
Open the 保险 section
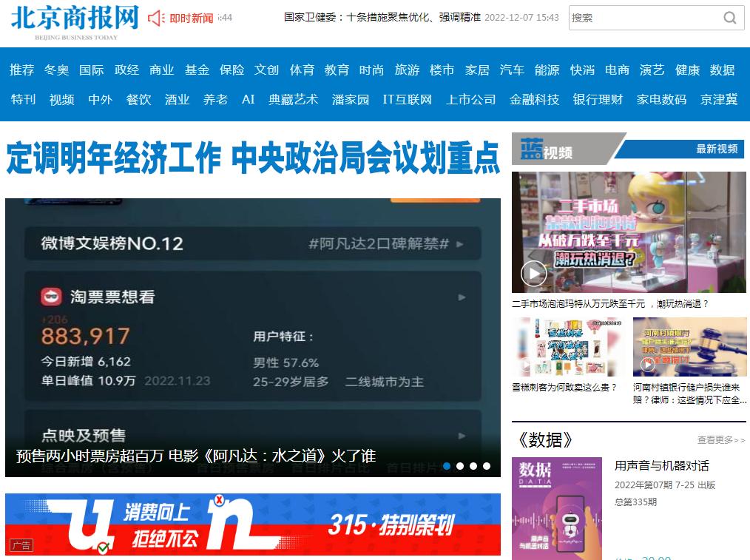[232, 70]
